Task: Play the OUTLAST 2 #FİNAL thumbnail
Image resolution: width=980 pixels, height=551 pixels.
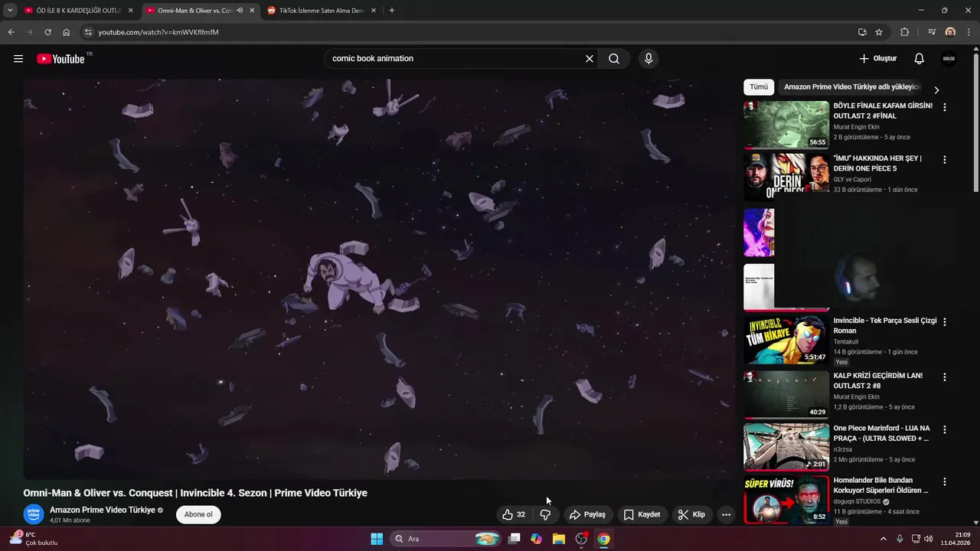Action: point(786,125)
